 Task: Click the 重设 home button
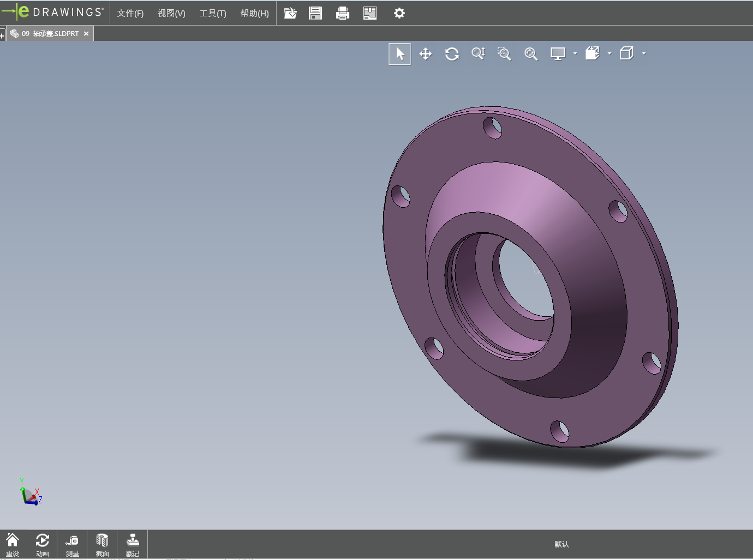[13, 545]
